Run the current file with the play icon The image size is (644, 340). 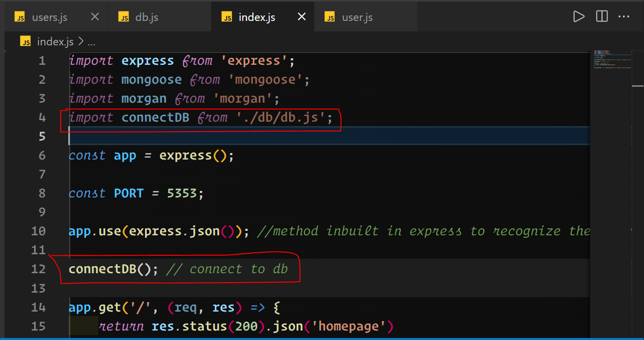coord(579,16)
